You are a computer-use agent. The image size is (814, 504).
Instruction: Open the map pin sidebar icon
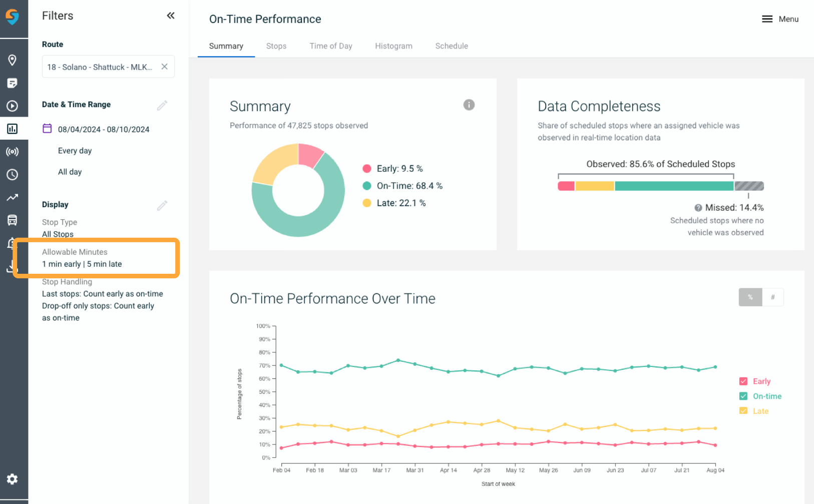13,60
